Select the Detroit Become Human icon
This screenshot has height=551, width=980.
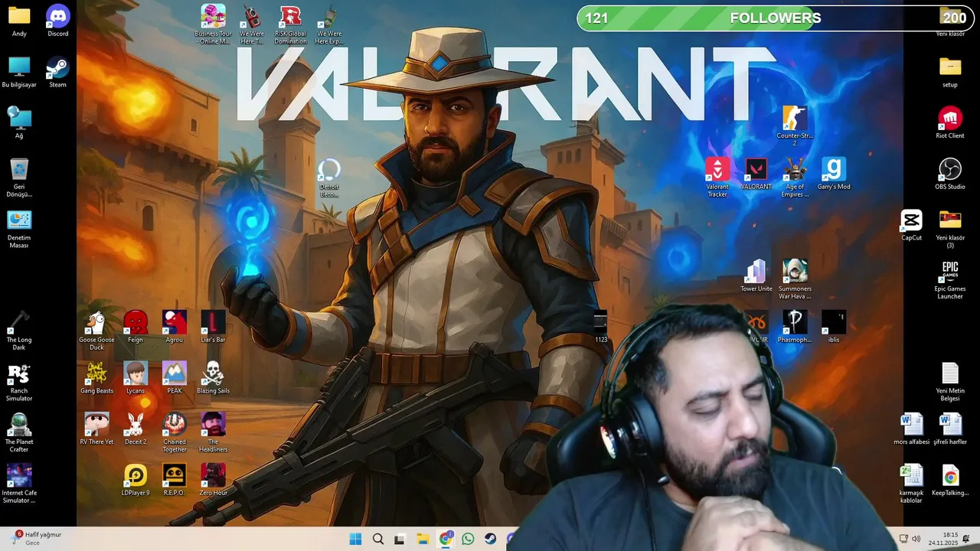tap(329, 178)
